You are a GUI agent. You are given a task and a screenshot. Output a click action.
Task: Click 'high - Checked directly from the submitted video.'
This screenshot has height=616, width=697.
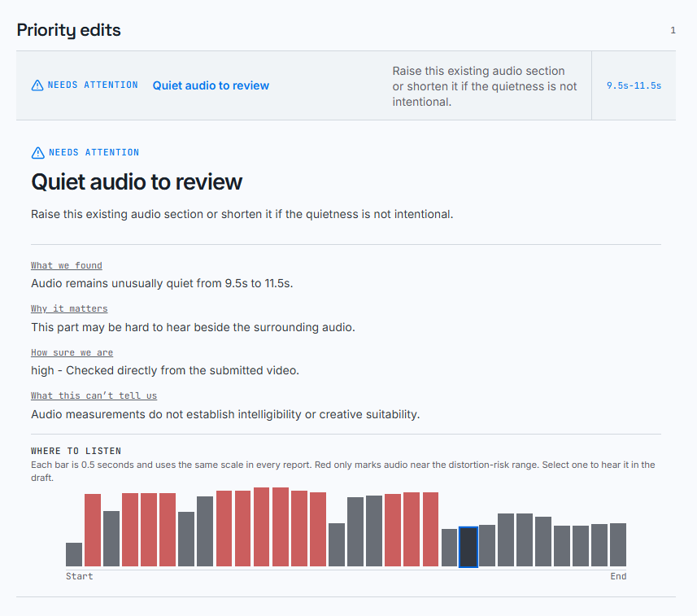coord(165,370)
